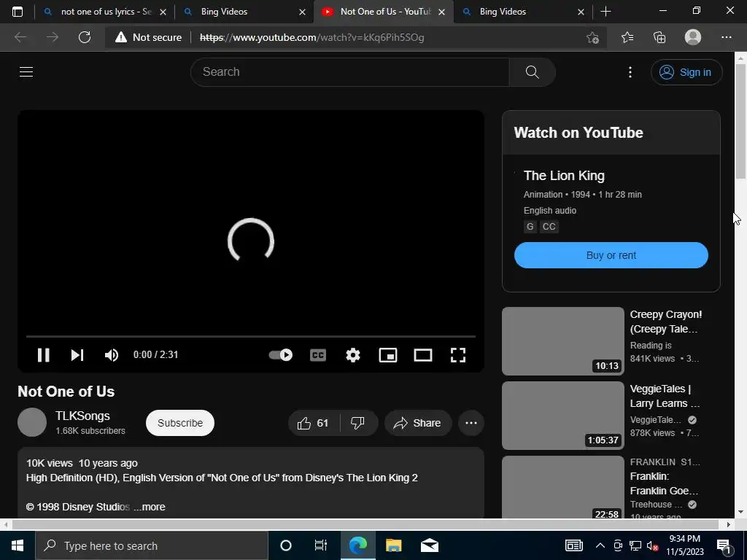Click the YouTube search magnifier button
Screen dimensions: 747x560
coord(532,72)
